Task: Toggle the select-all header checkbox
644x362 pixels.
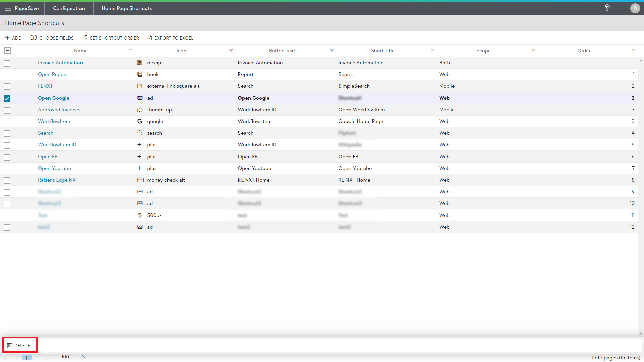Action: 7,50
